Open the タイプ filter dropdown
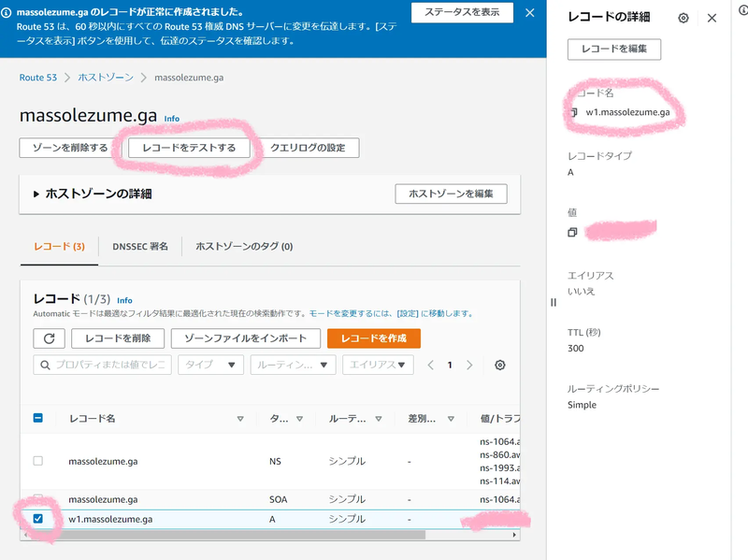 [211, 365]
